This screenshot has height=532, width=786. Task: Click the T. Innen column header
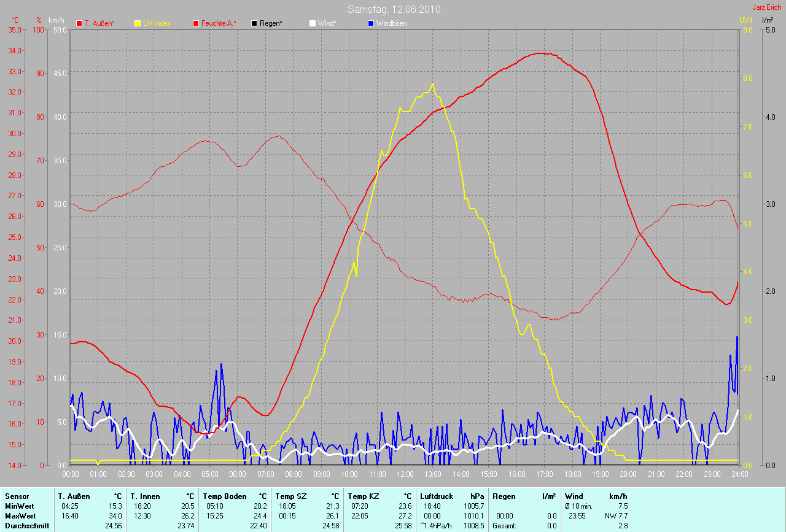point(145,496)
